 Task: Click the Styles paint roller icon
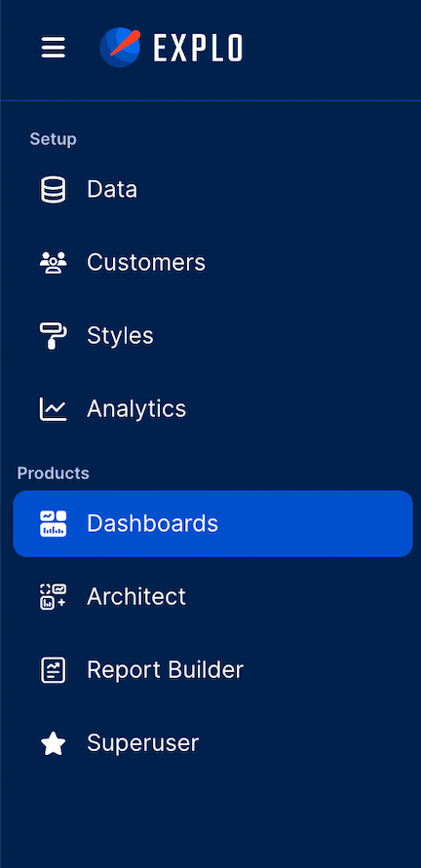[x=54, y=335]
